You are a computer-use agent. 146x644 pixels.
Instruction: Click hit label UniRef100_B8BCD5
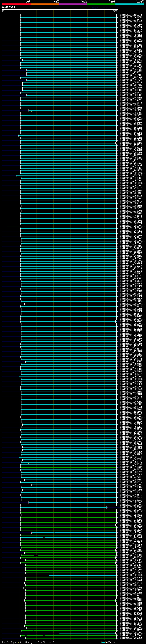coord(131,95)
